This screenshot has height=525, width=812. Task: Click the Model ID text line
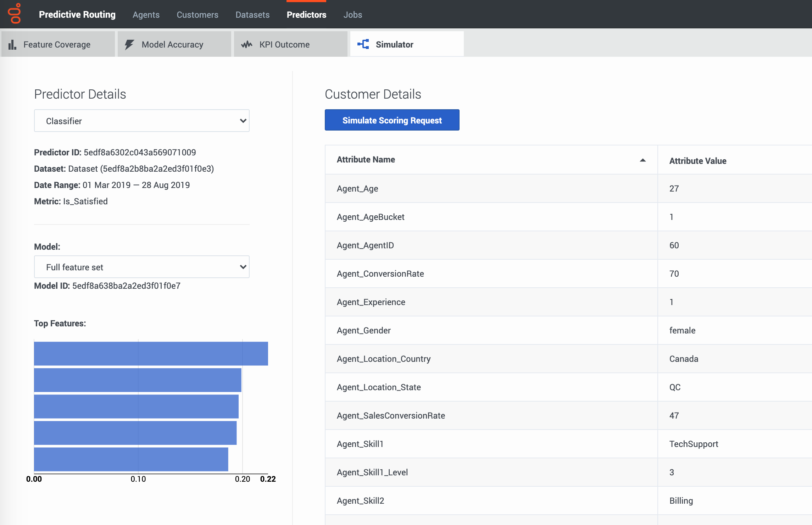pyautogui.click(x=107, y=286)
